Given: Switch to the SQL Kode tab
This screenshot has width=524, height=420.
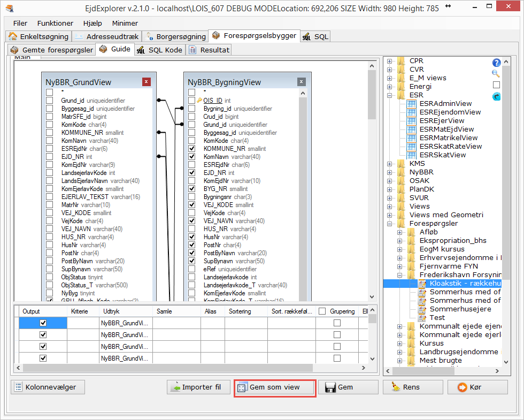Looking at the screenshot, I should coord(160,50).
